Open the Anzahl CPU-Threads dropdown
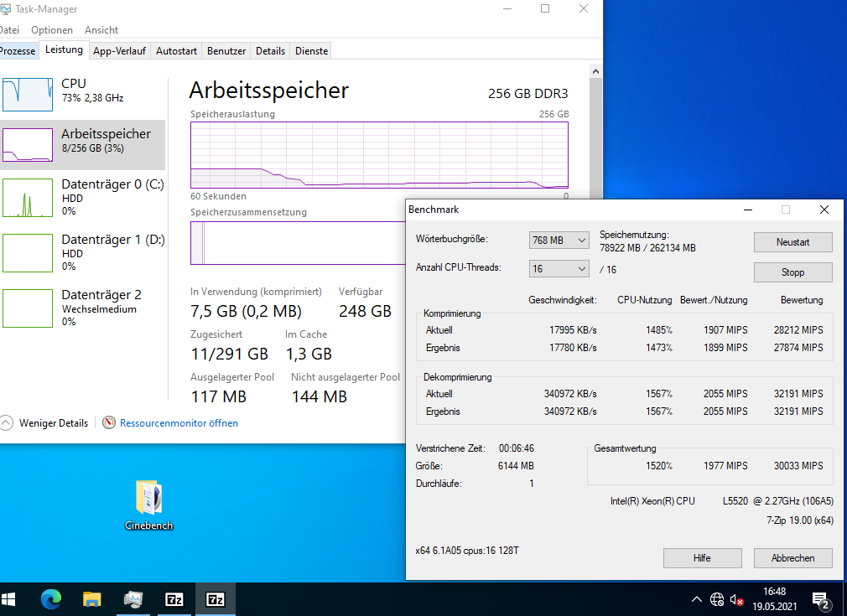847x616 pixels. coord(559,268)
